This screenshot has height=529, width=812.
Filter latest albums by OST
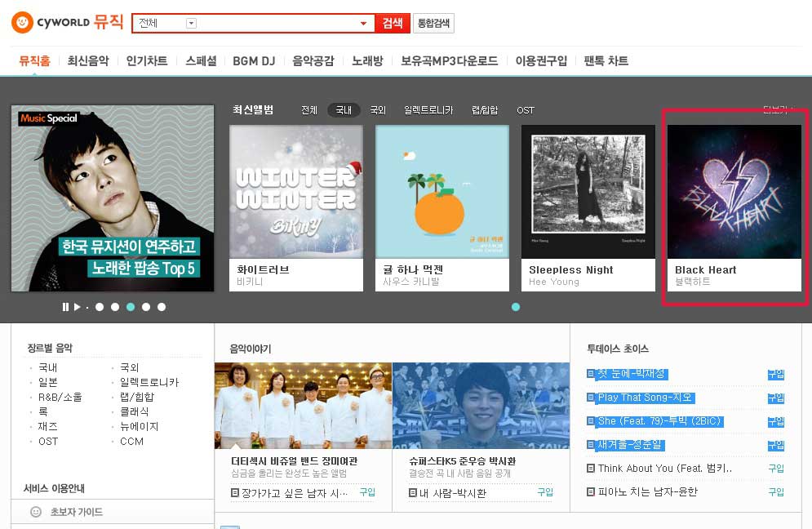pos(525,110)
